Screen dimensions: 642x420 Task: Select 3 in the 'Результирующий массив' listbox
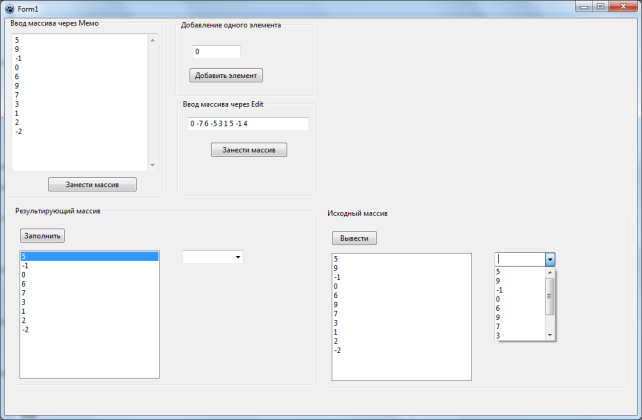click(89, 302)
